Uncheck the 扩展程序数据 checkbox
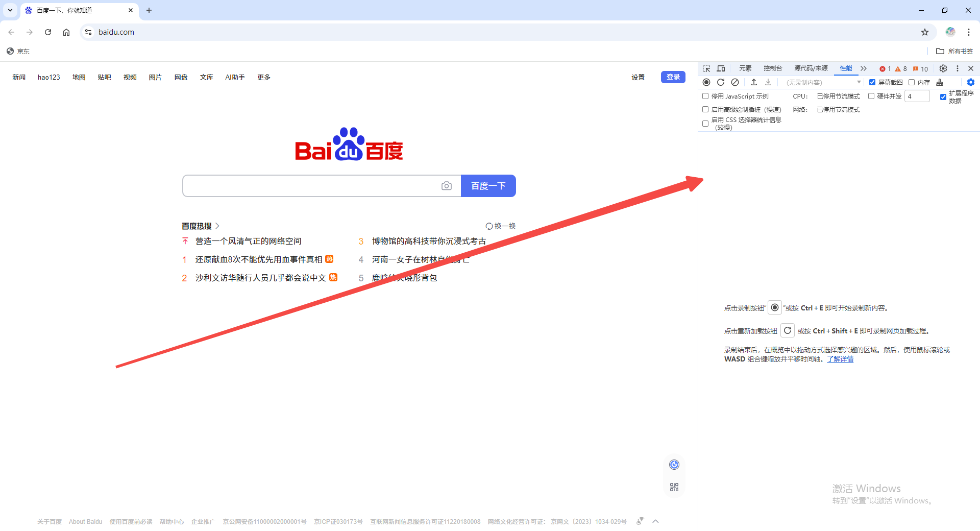This screenshot has height=531, width=980. 943,97
